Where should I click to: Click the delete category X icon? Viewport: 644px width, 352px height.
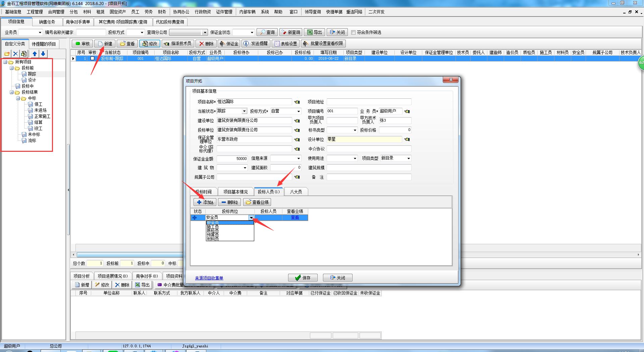point(15,54)
